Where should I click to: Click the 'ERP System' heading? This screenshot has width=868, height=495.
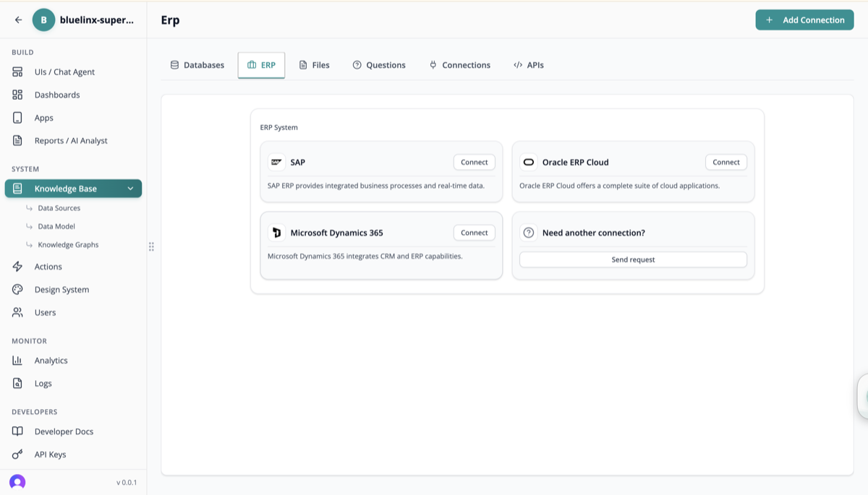click(x=278, y=128)
